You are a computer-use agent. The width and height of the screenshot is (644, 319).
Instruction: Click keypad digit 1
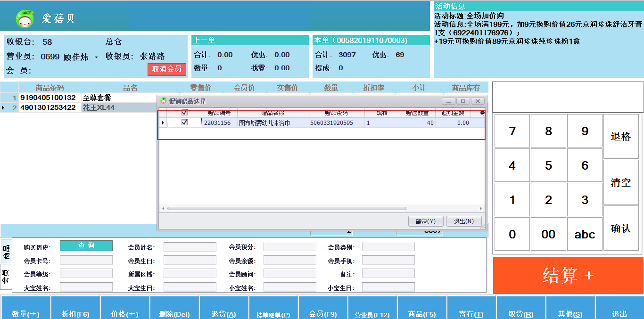pos(512,200)
